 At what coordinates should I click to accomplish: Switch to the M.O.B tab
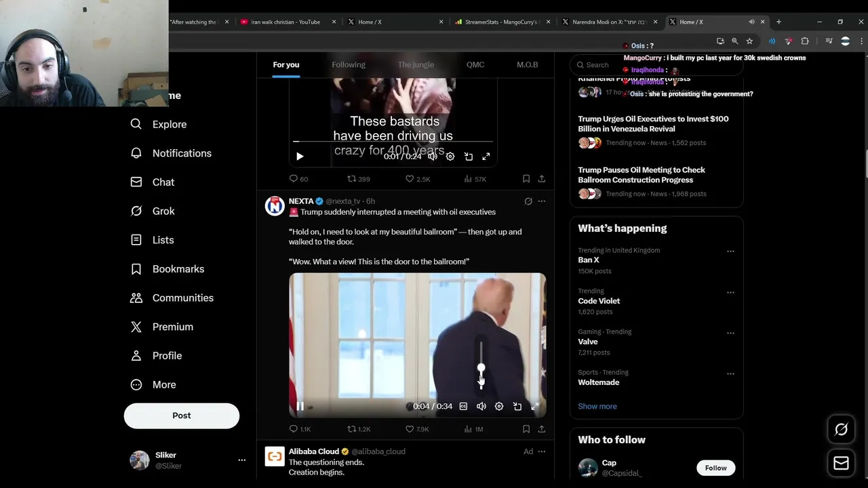527,64
